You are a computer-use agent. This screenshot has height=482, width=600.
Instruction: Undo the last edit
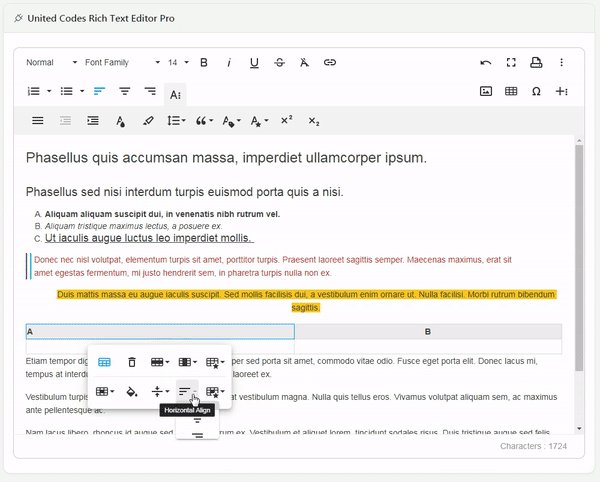pos(486,62)
